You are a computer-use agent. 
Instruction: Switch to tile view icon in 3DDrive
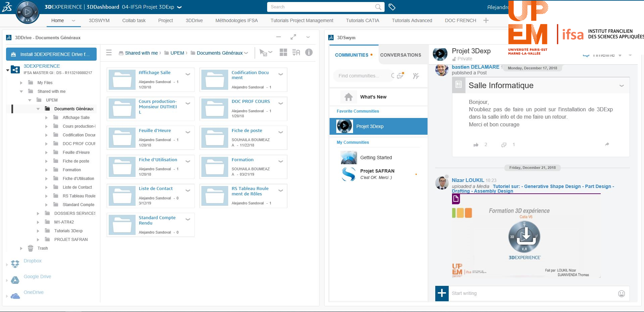coord(283,52)
